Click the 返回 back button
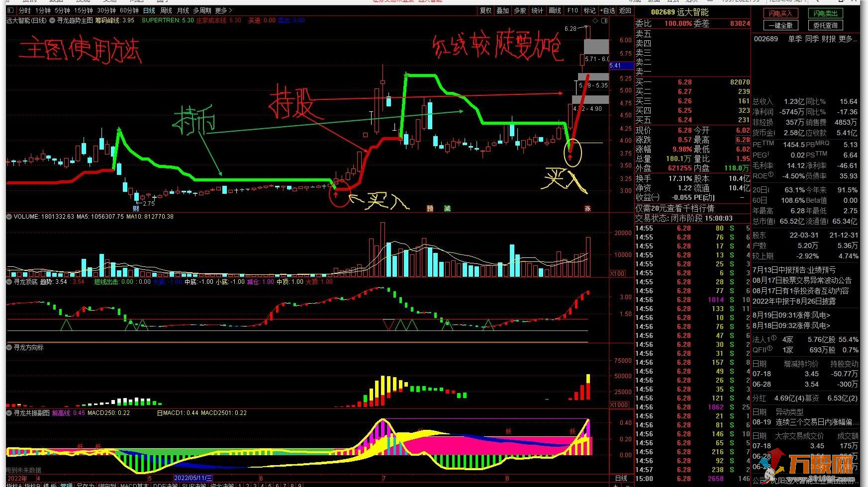 (x=625, y=10)
